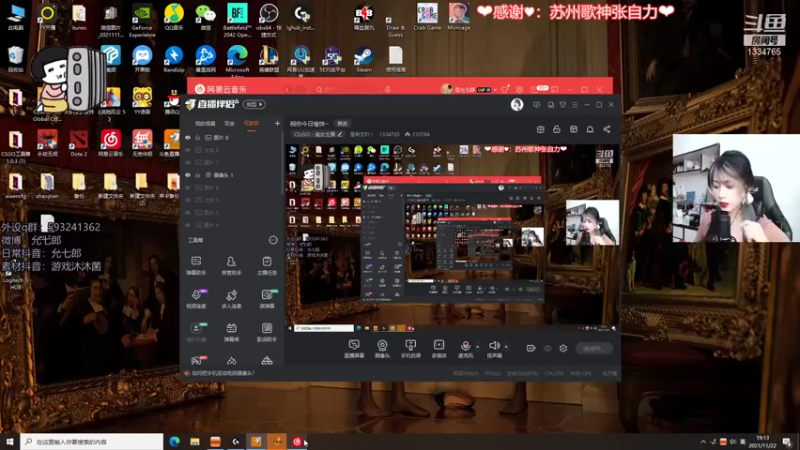Toggle visibility of 摄像头 1 layer
Viewport: 800px width, 450px height.
(x=188, y=175)
